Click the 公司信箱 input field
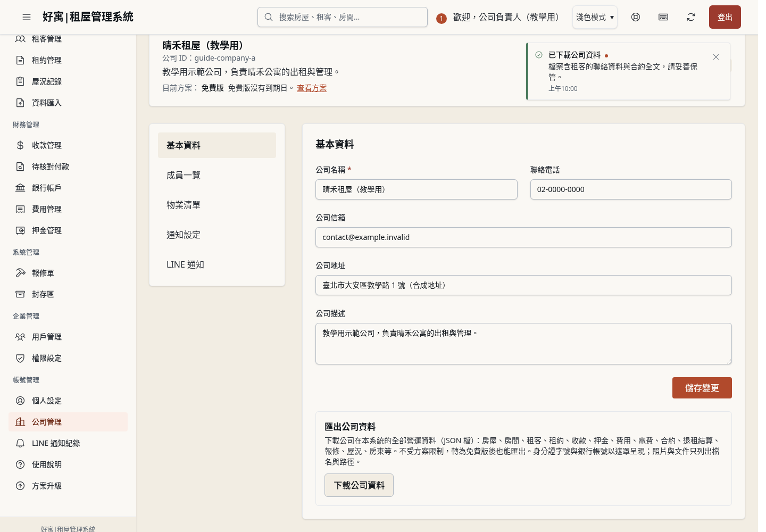The width and height of the screenshot is (766, 532). click(523, 237)
